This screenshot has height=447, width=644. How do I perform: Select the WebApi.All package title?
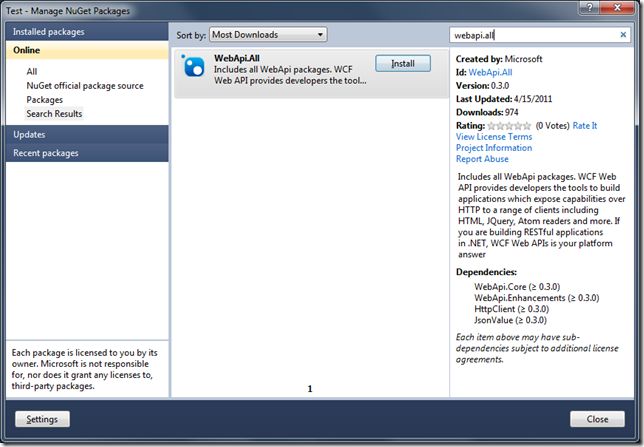click(x=237, y=58)
